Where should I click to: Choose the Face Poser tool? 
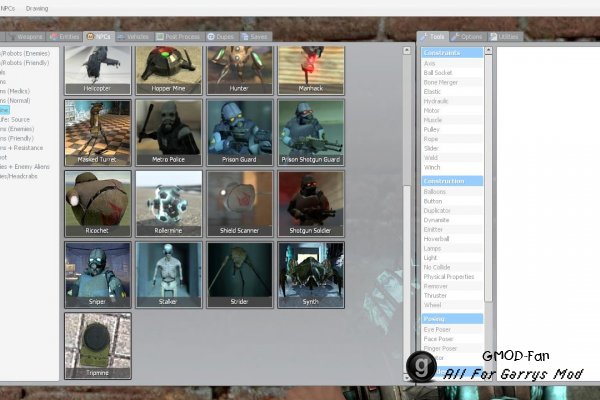pos(452,339)
